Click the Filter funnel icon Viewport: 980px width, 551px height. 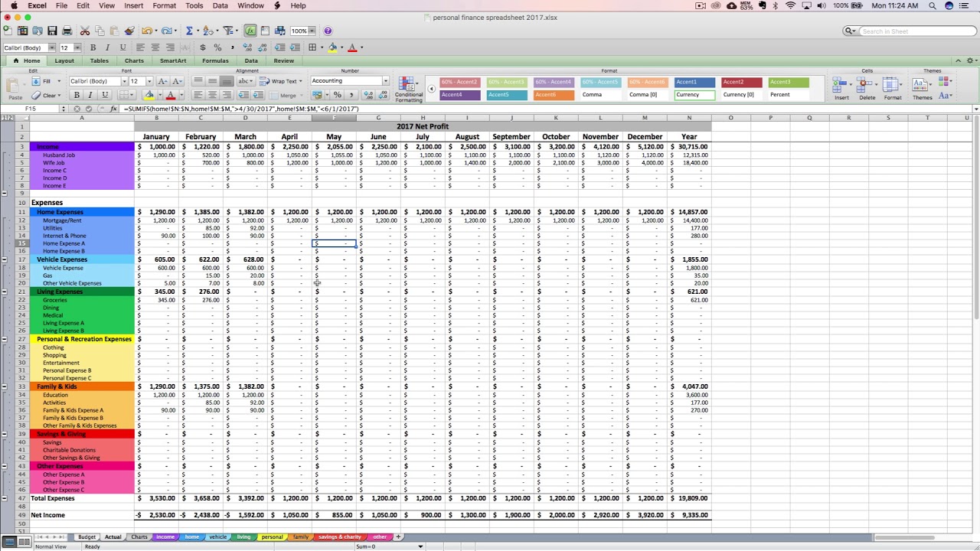(228, 31)
